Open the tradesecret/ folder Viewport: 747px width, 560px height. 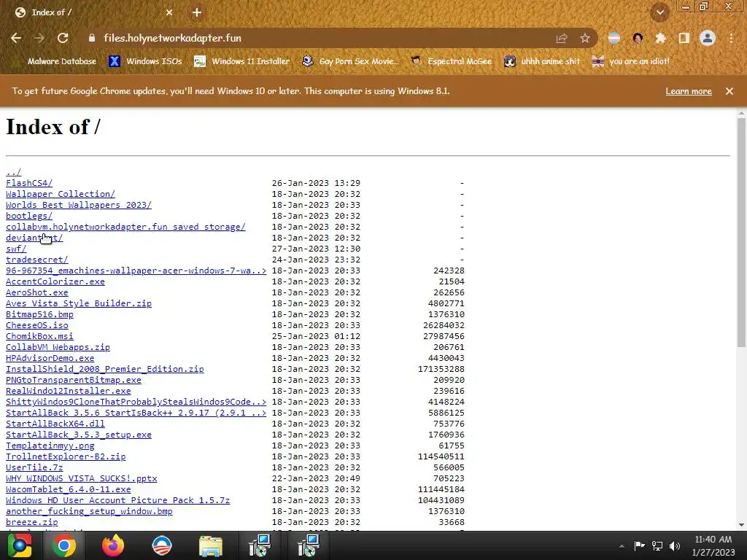pos(37,260)
